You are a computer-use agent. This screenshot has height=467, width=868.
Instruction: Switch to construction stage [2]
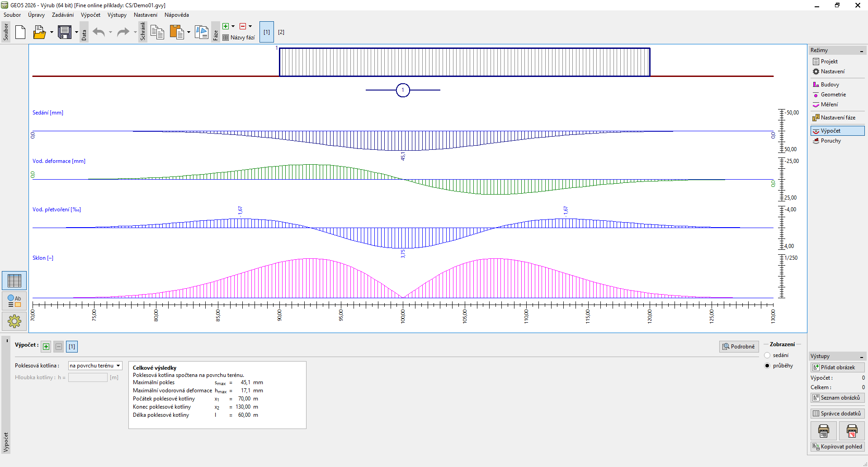tap(281, 32)
